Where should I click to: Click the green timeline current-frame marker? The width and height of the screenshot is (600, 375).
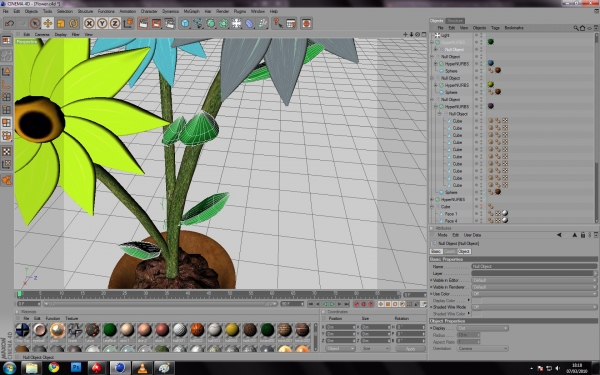(x=20, y=294)
